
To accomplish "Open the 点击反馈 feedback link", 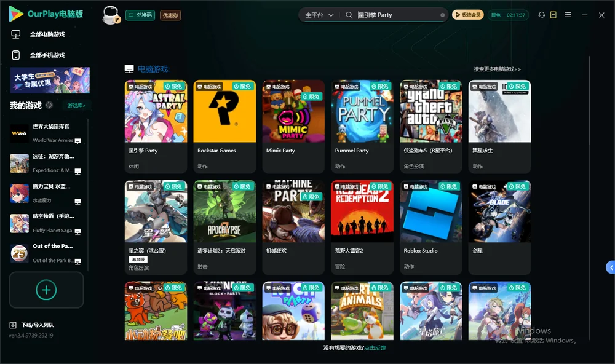I will click(375, 348).
